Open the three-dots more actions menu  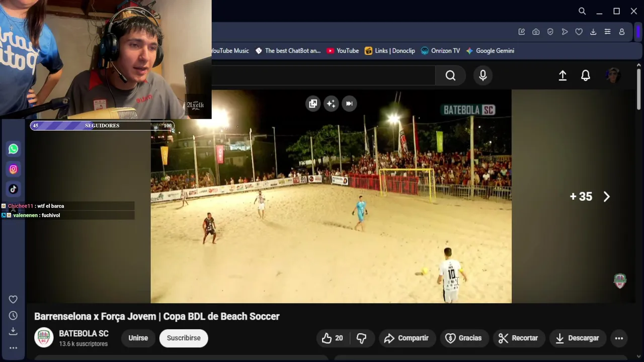pyautogui.click(x=619, y=338)
